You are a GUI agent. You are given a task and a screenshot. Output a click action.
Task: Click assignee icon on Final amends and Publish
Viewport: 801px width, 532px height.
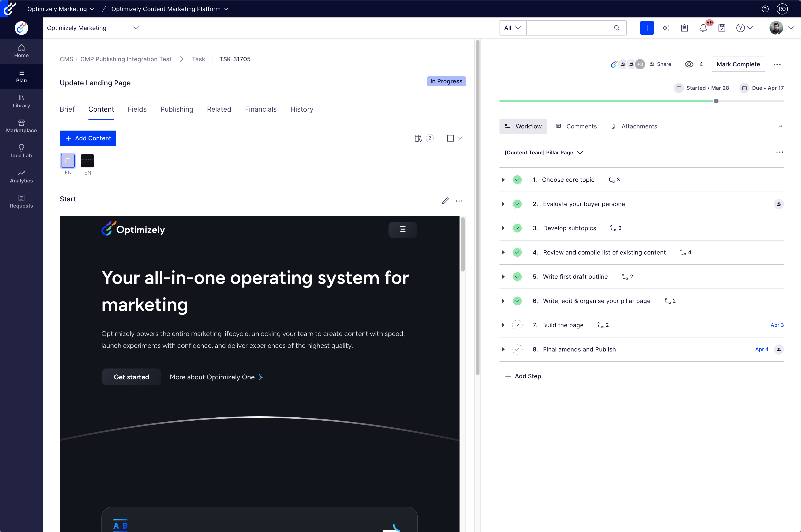click(779, 350)
